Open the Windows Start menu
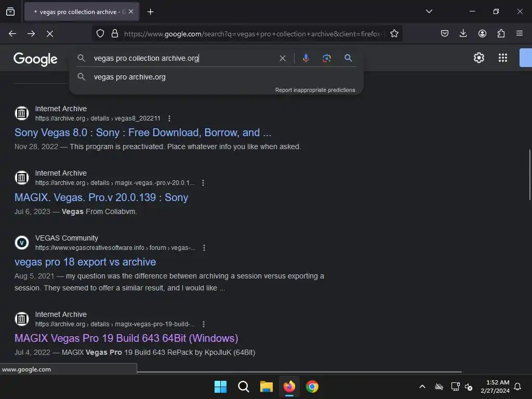The height and width of the screenshot is (399, 532). tap(220, 387)
